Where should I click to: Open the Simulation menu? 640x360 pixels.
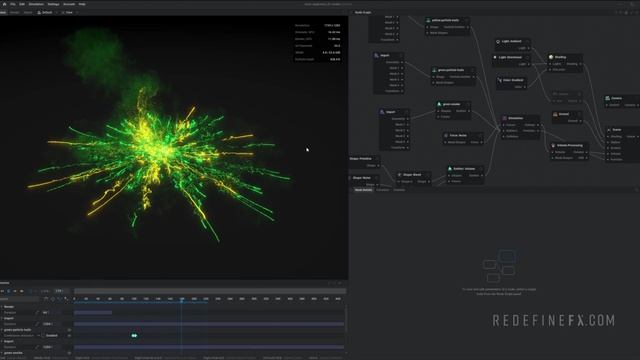(x=36, y=4)
